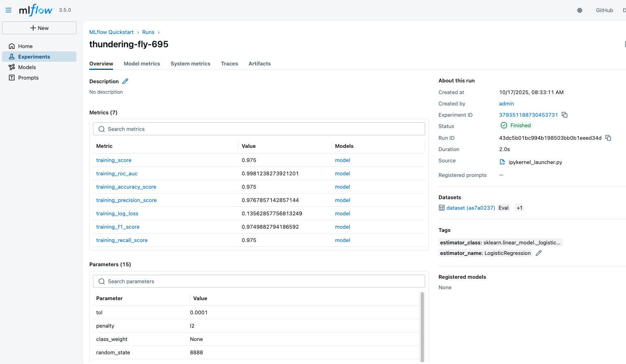Click the mlflow logo in the header
Viewport: 626px width, 364px height.
(35, 10)
